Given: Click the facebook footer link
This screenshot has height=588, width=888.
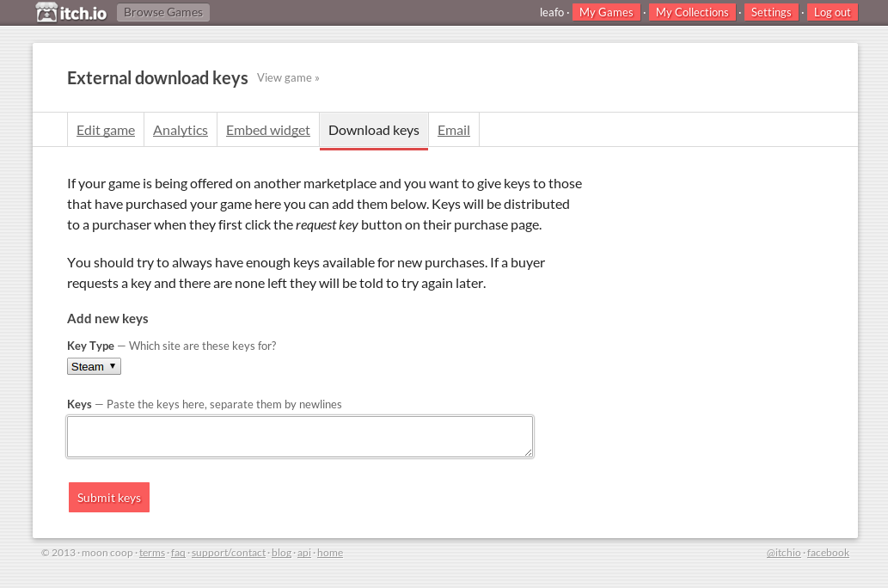Looking at the screenshot, I should 828,553.
